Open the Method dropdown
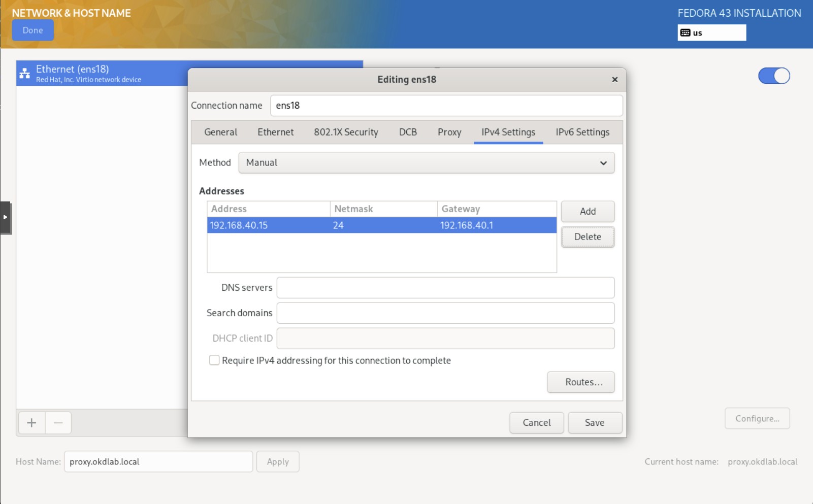Image resolution: width=813 pixels, height=504 pixels. pyautogui.click(x=426, y=163)
